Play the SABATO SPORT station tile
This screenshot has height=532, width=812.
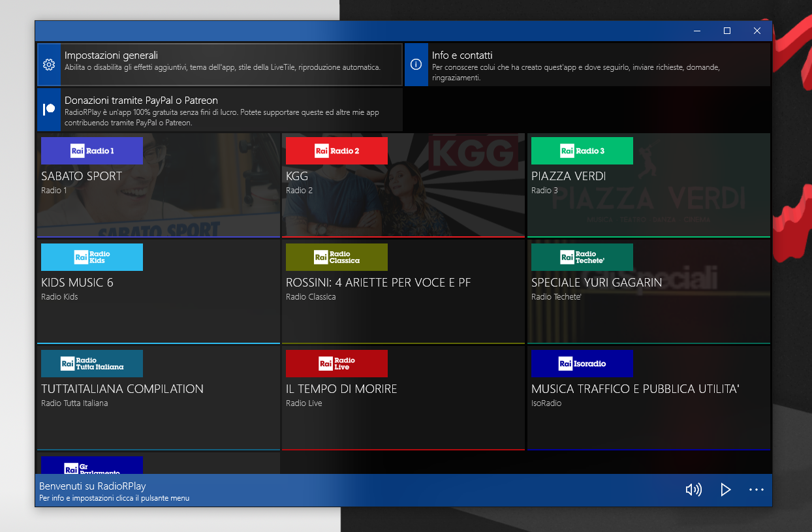tap(159, 185)
